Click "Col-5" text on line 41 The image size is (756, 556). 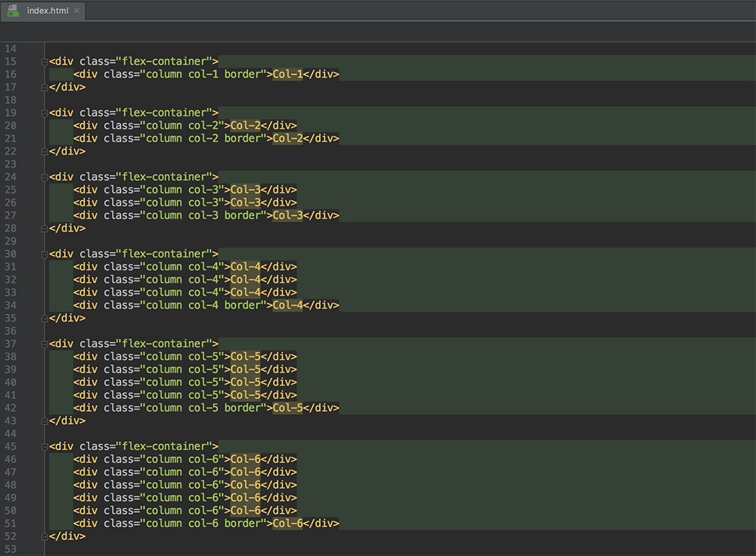(x=246, y=395)
